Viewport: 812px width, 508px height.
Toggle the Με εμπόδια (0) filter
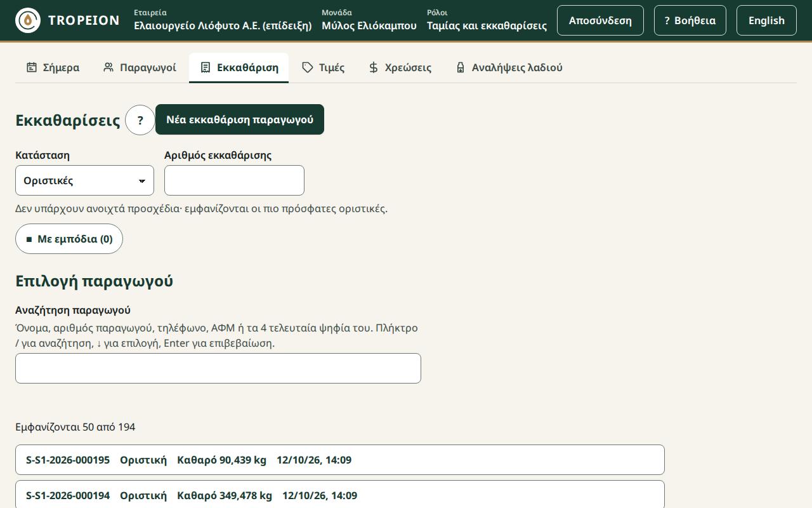click(69, 239)
